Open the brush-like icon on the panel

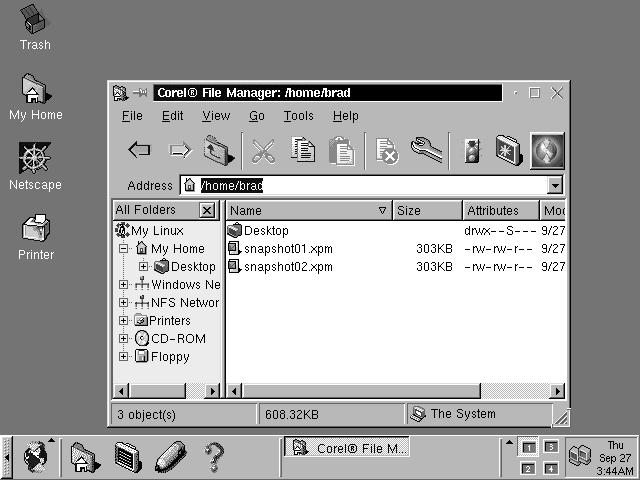pos(171,457)
